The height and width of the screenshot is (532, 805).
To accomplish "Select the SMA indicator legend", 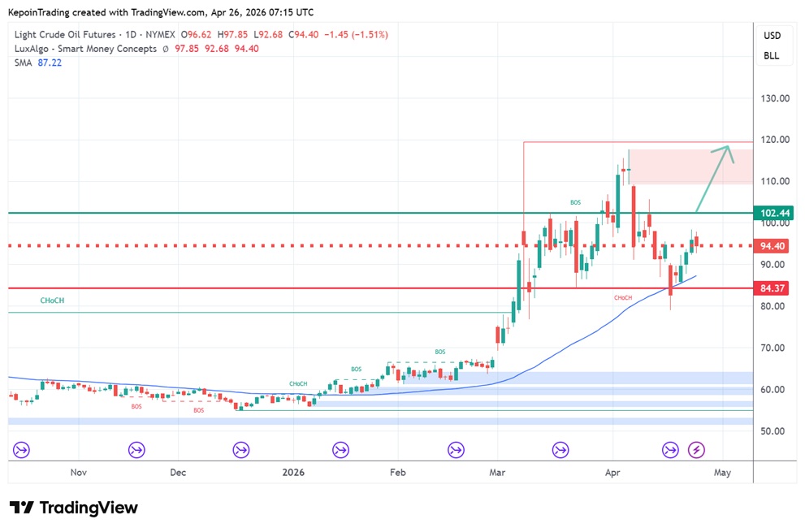I will [24, 63].
